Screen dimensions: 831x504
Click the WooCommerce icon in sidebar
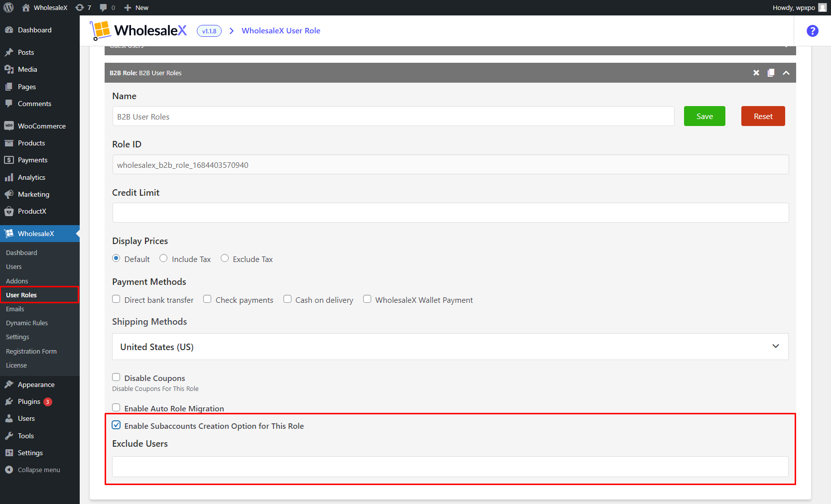9,126
